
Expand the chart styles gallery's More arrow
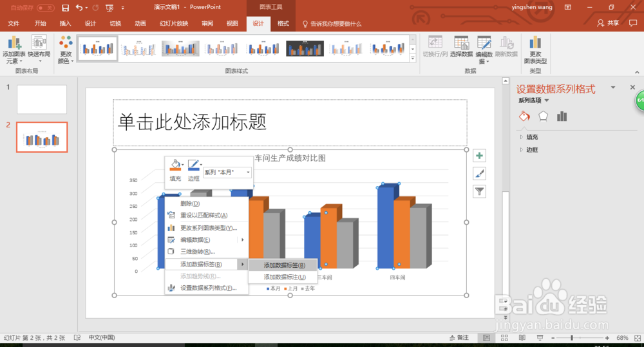(x=413, y=59)
